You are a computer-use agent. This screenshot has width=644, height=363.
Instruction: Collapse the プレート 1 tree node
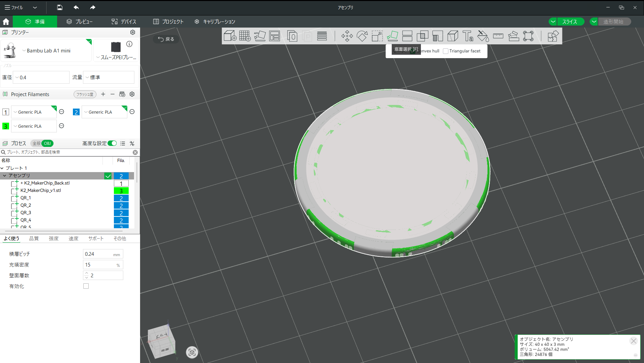point(2,168)
